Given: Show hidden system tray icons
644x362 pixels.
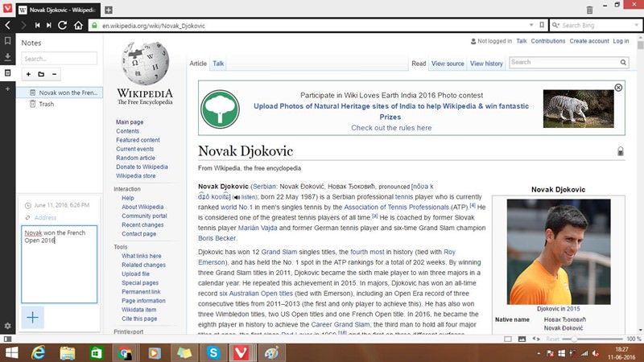Looking at the screenshot, I should [539, 353].
